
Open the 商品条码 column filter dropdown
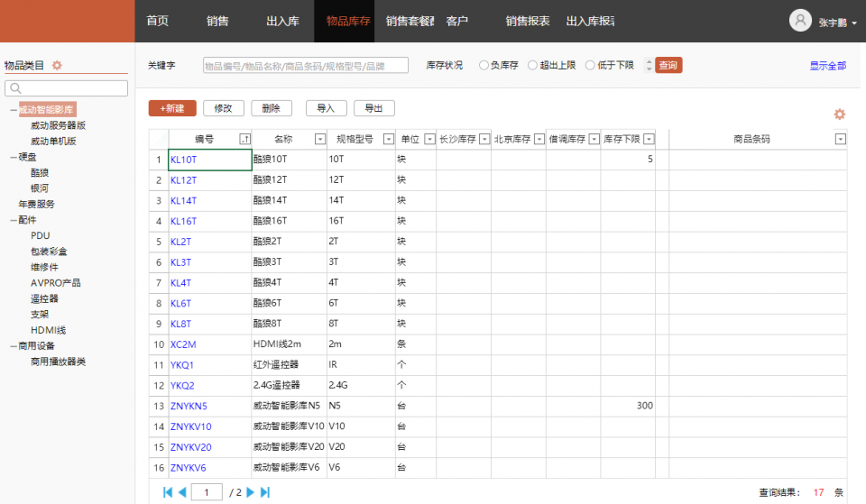[840, 139]
